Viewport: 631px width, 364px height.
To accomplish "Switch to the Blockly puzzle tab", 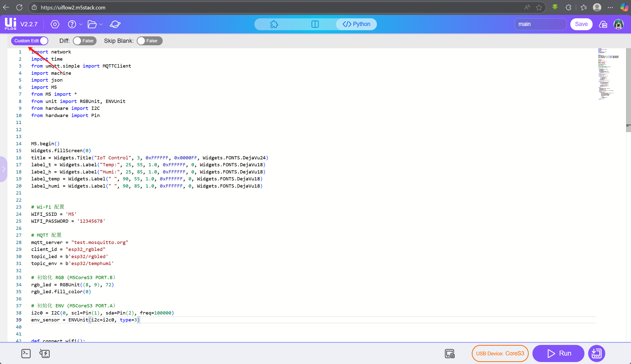I will (x=274, y=24).
